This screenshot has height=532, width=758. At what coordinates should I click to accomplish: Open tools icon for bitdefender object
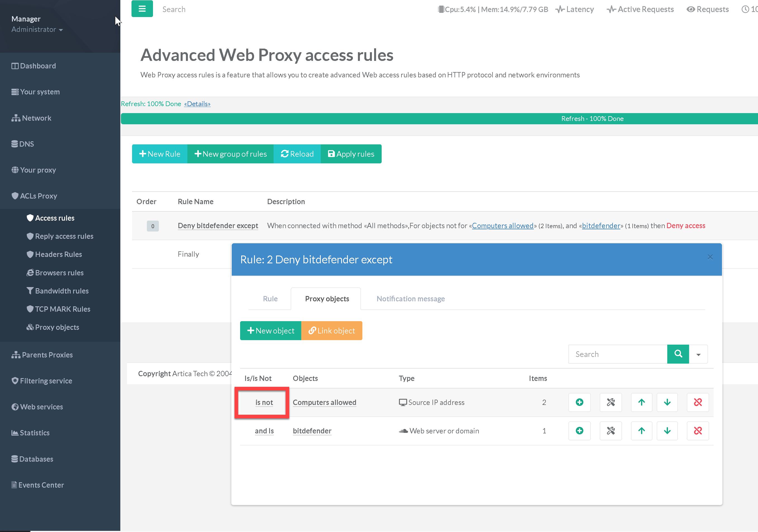point(610,431)
